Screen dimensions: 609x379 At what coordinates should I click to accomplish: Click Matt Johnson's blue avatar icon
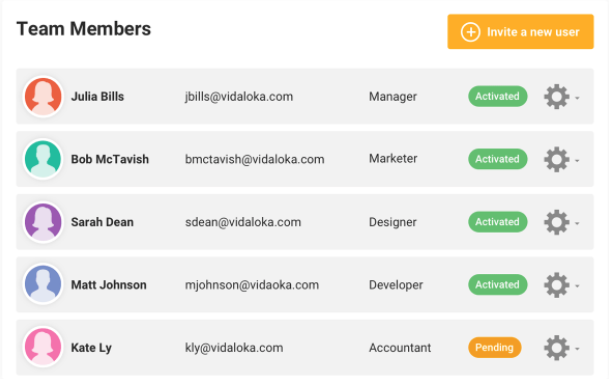(x=43, y=285)
